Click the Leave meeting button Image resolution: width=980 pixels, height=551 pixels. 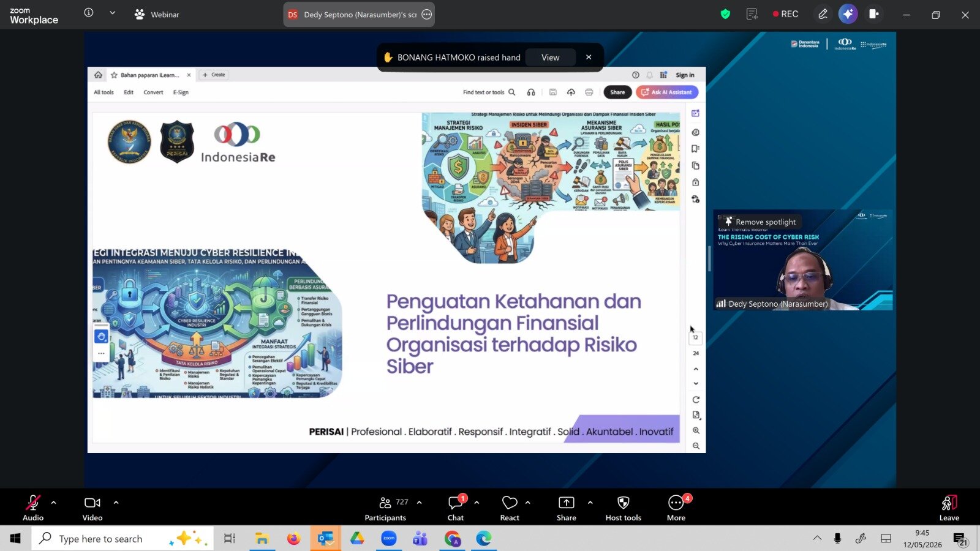click(949, 508)
